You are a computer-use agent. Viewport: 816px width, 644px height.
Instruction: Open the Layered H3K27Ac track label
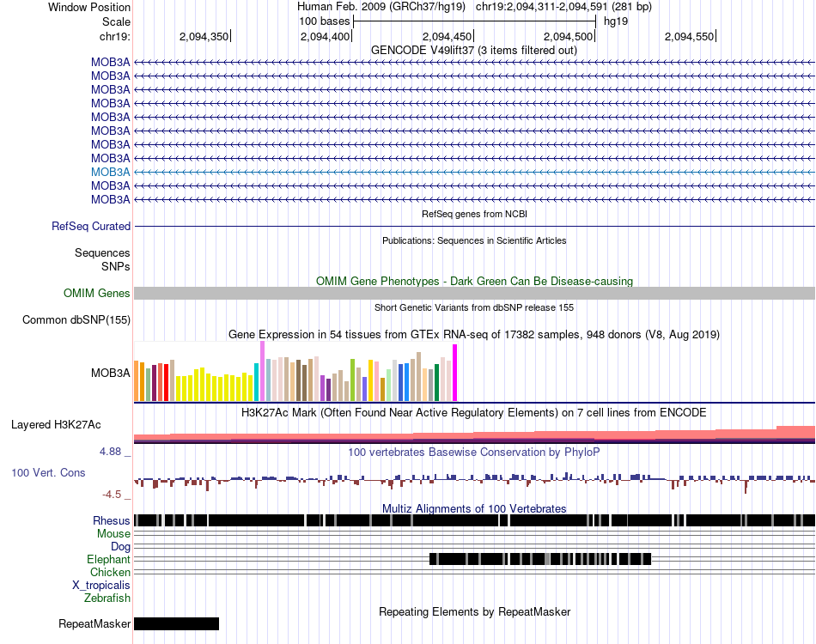[56, 424]
